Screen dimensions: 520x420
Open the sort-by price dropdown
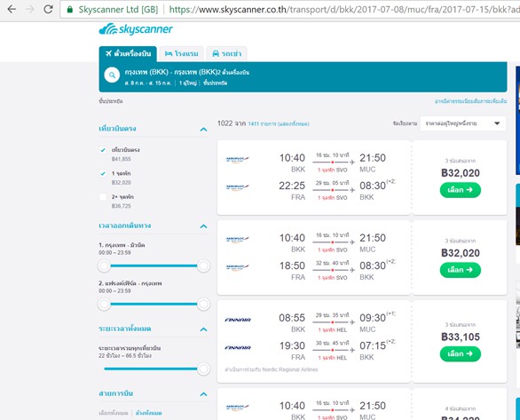[x=463, y=123]
